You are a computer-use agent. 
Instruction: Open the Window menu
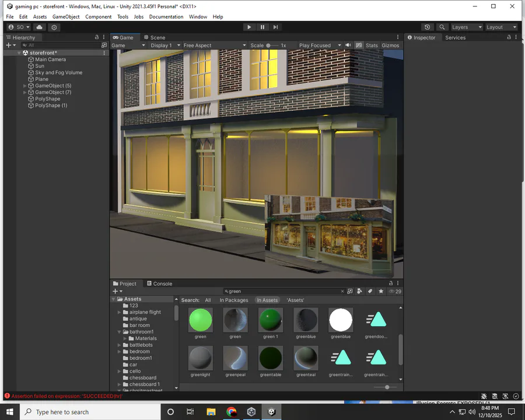point(198,17)
